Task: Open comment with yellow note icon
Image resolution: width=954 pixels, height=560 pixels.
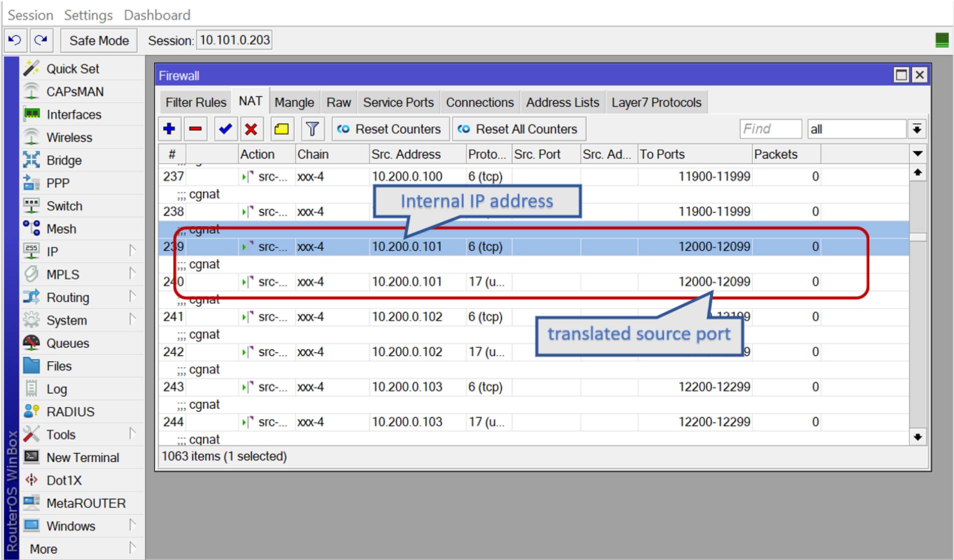Action: pos(282,129)
